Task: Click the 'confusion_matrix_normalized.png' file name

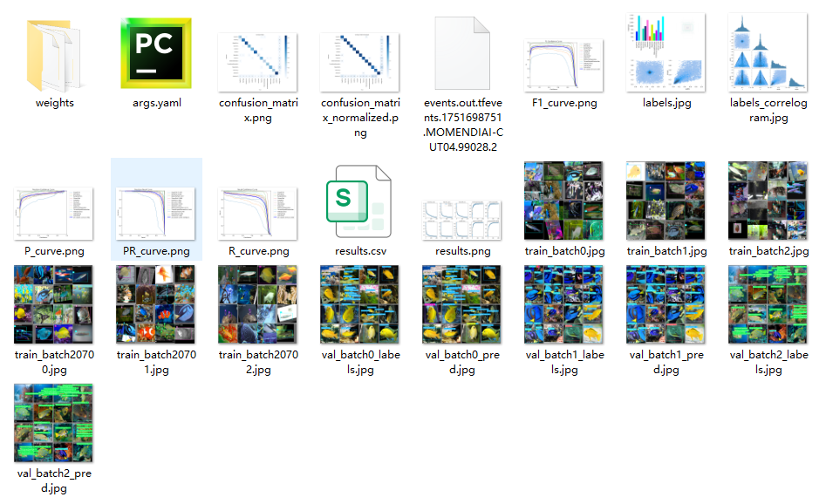Action: 360,118
